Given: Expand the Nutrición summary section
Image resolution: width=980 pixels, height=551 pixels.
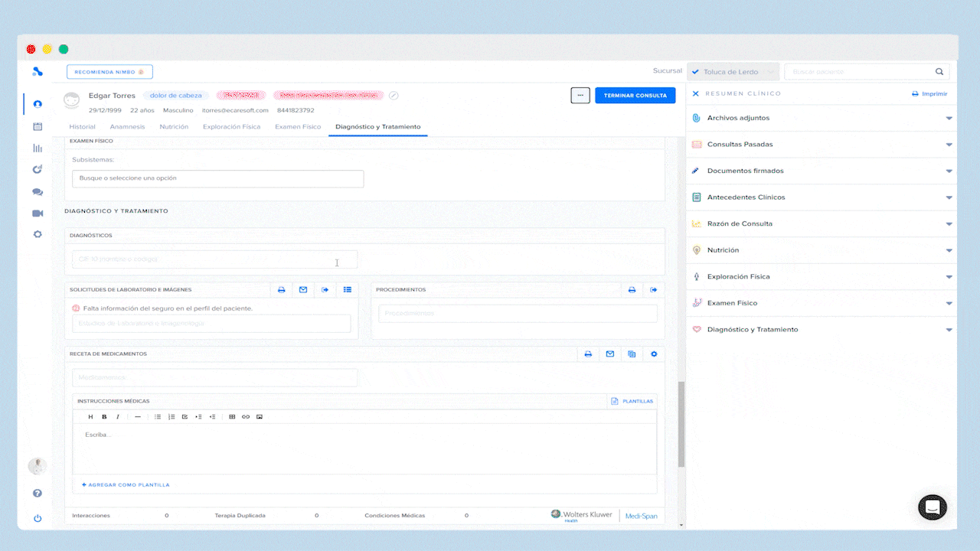Looking at the screenshot, I should click(821, 250).
